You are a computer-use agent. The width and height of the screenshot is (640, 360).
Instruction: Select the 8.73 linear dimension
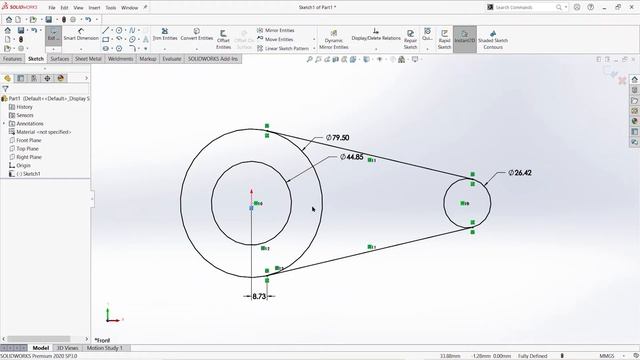tap(259, 296)
